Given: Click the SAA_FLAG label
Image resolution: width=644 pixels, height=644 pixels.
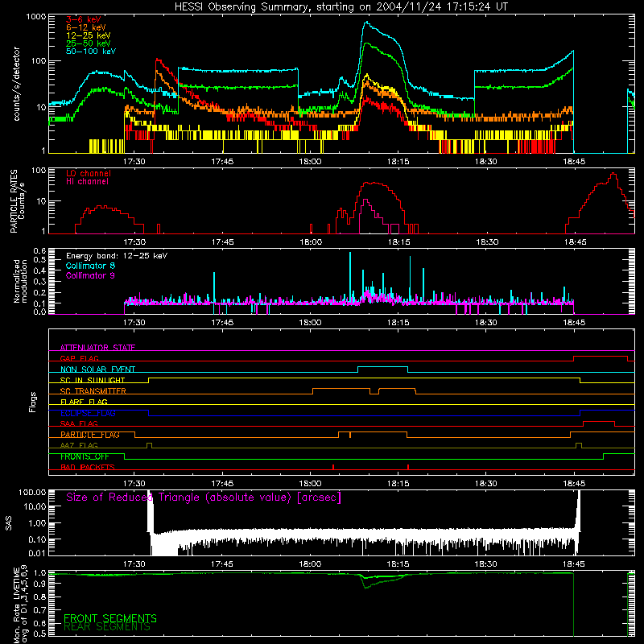Looking at the screenshot, I should coord(79,423).
